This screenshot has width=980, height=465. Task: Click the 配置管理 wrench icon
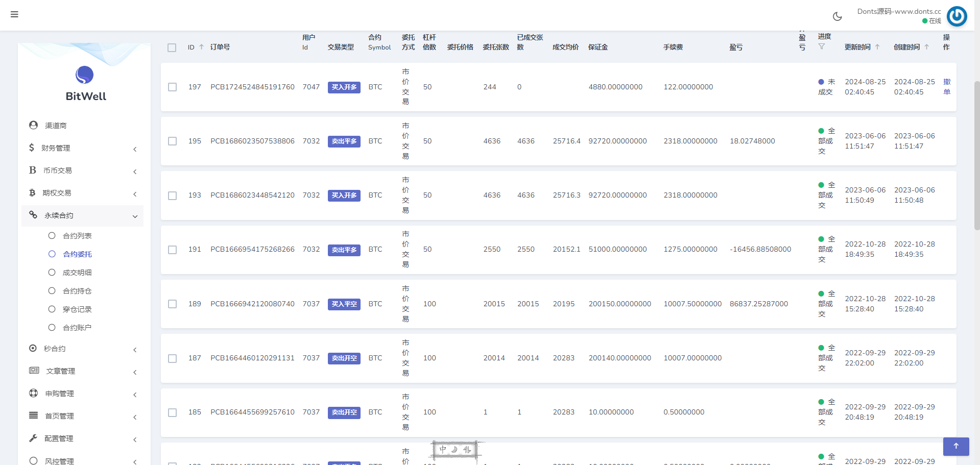(33, 438)
